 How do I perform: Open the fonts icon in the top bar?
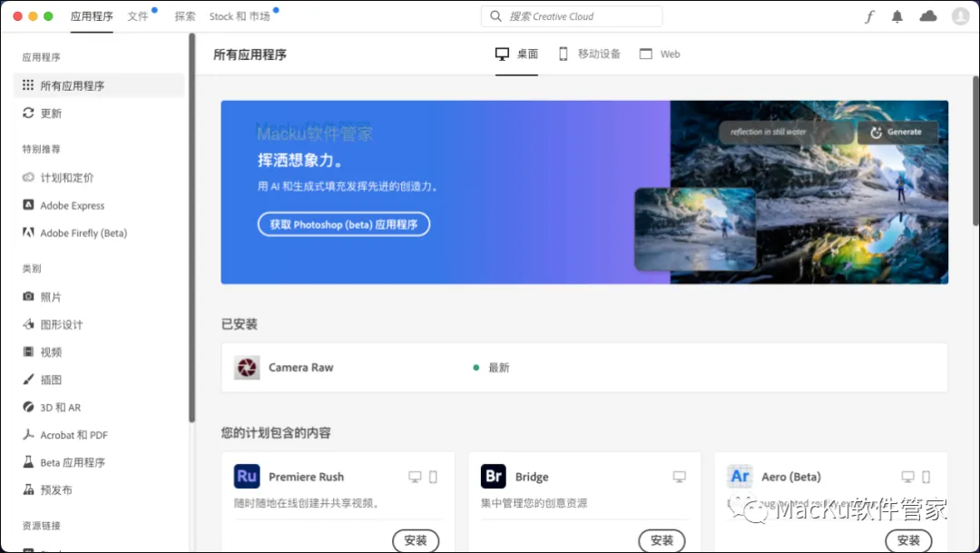tap(869, 17)
